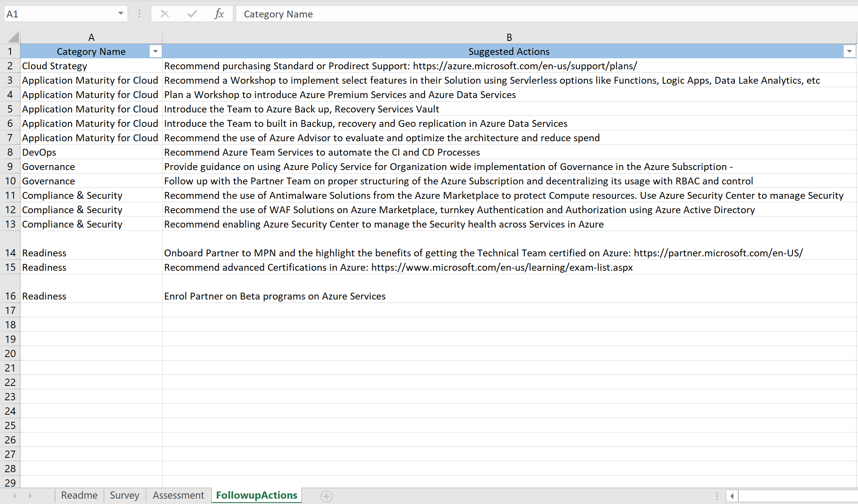Add a new sheet with plus icon
Image resolution: width=858 pixels, height=504 pixels.
[326, 496]
